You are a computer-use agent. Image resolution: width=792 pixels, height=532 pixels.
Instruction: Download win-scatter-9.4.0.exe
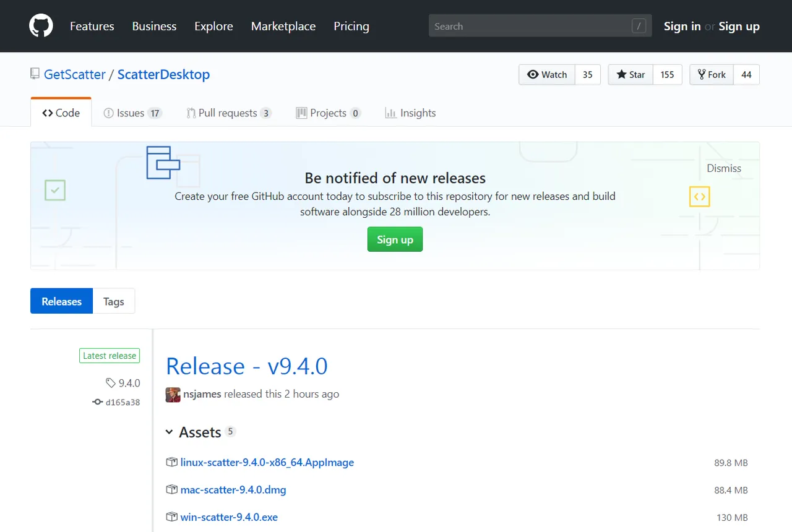229,517
